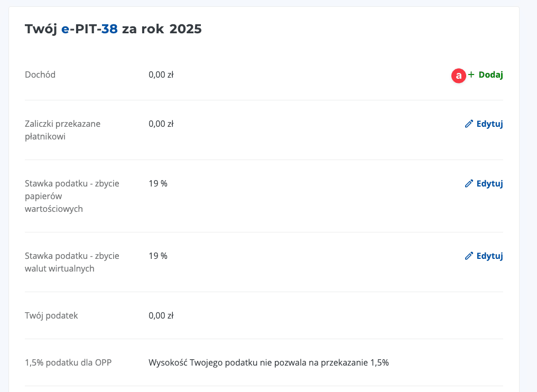
Task: Click the 1,5% podatku dla OPP label
Action: click(68, 362)
